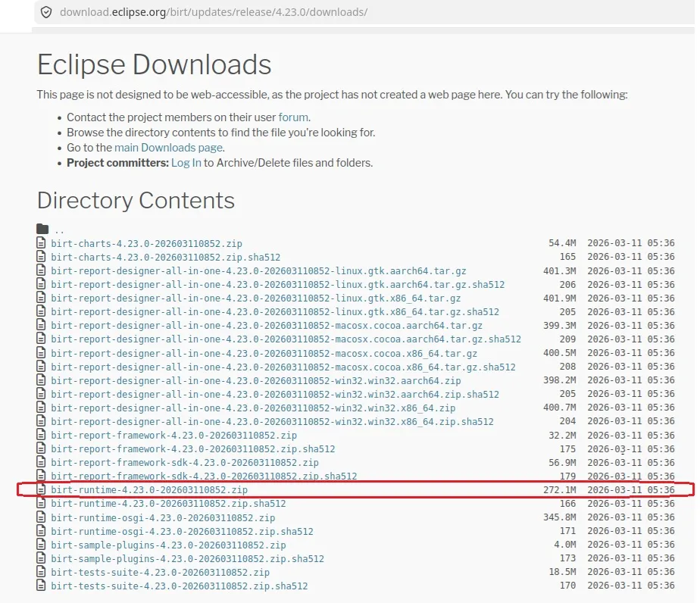Click file icon beside birt-runtime-osgi zip
Image resolution: width=700 pixels, height=603 pixels.
[x=42, y=517]
